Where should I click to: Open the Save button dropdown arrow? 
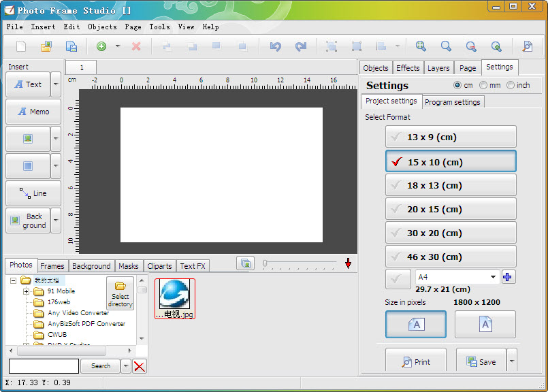click(511, 361)
